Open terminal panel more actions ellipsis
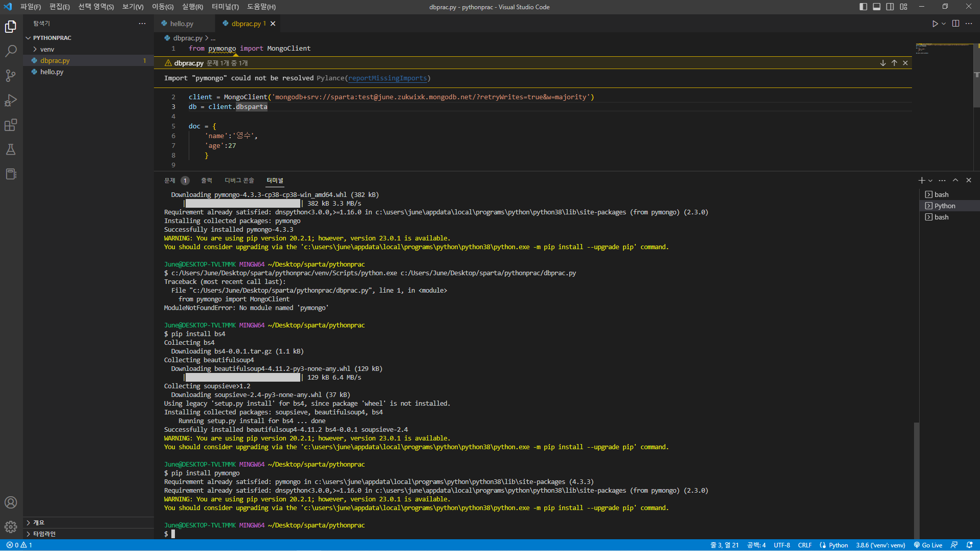 point(942,180)
